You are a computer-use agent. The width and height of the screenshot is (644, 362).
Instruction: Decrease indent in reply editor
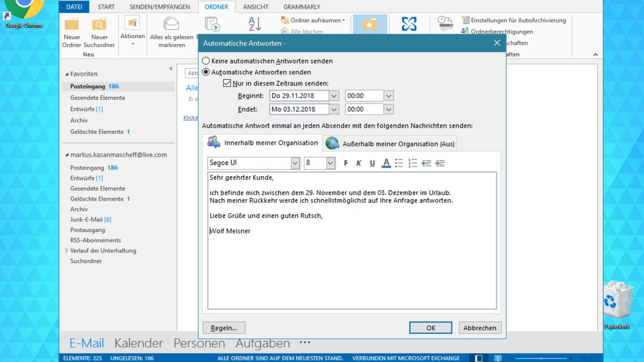click(x=426, y=163)
